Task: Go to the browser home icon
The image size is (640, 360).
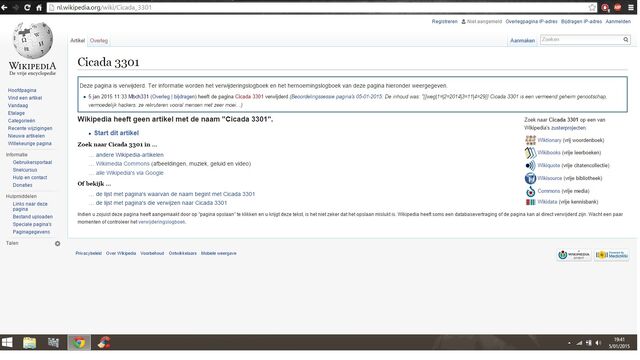Action: point(39,7)
